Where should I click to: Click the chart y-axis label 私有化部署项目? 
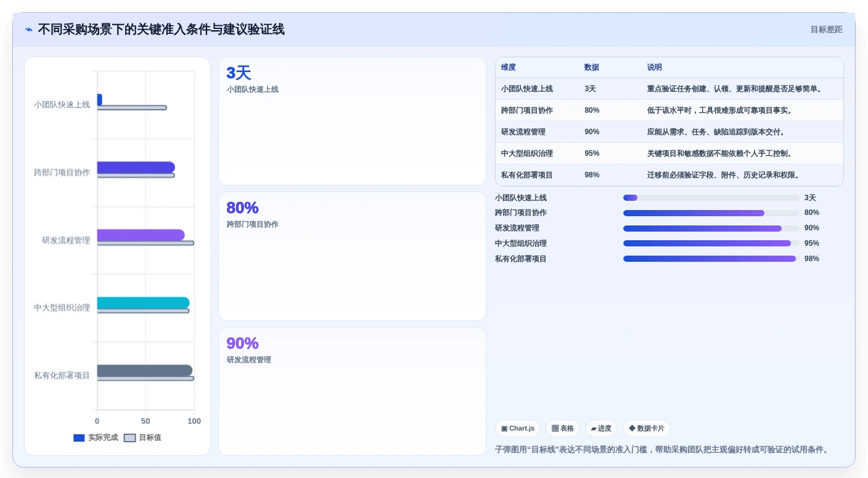[62, 376]
